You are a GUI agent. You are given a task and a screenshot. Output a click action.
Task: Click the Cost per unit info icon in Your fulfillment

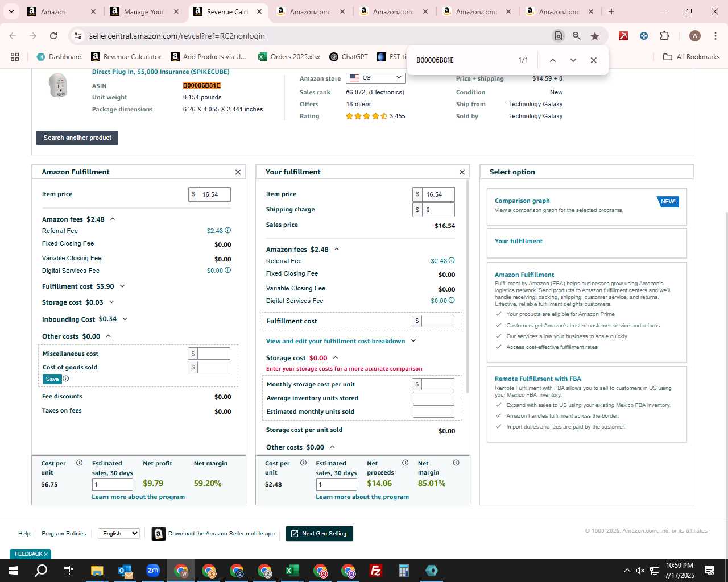[303, 463]
